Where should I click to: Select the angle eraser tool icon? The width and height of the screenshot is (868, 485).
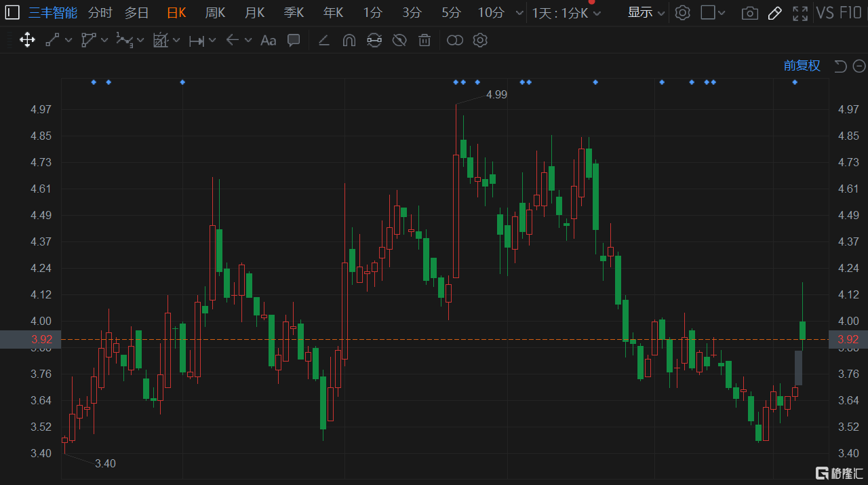coord(324,40)
